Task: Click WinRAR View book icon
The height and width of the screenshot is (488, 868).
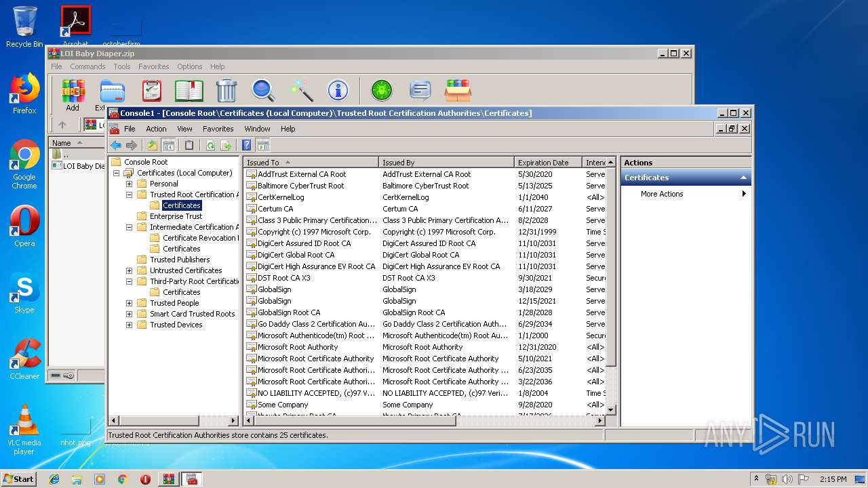Action: 189,90
